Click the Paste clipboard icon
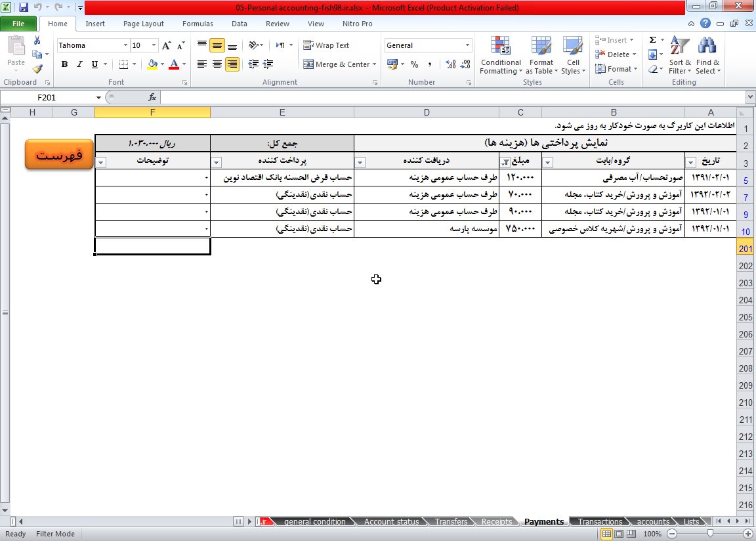Image resolution: width=756 pixels, height=541 pixels. click(x=16, y=47)
